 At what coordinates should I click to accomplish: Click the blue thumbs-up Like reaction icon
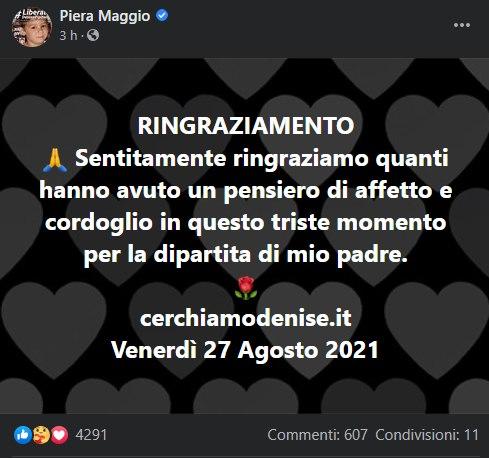pos(23,435)
